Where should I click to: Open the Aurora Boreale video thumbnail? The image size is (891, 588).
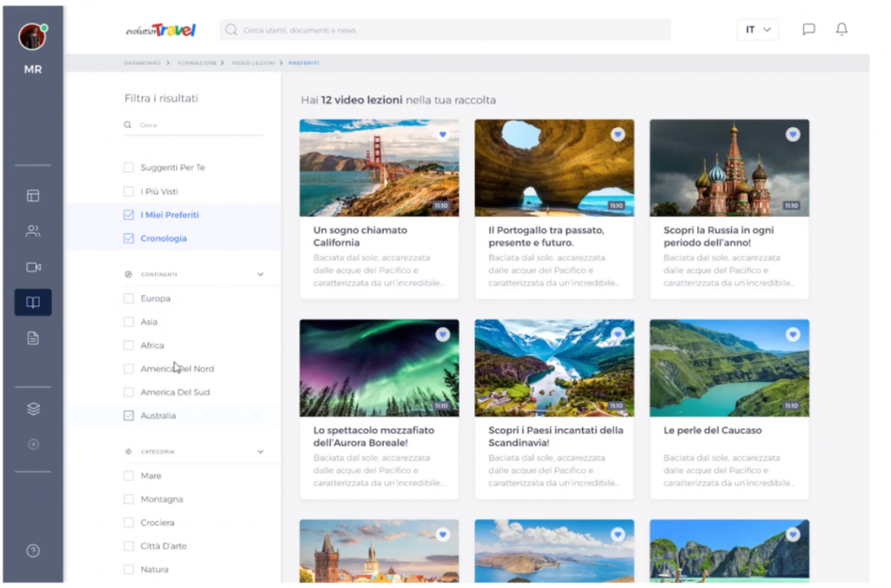379,367
